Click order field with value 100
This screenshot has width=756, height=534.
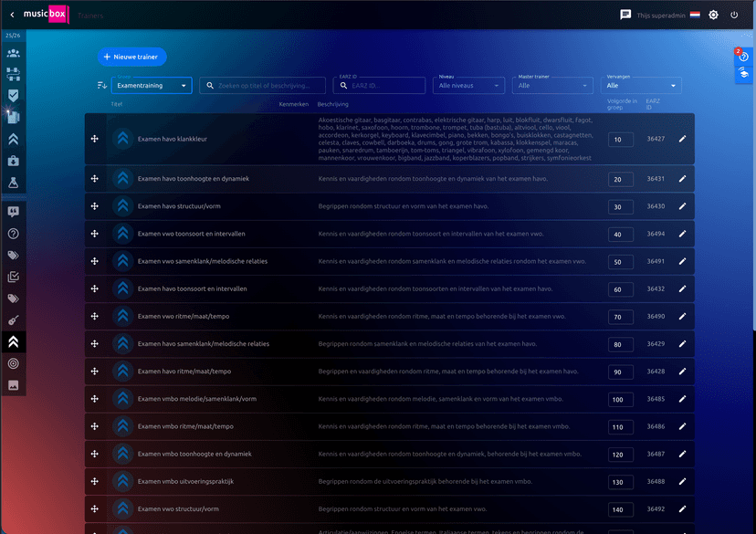pos(621,400)
